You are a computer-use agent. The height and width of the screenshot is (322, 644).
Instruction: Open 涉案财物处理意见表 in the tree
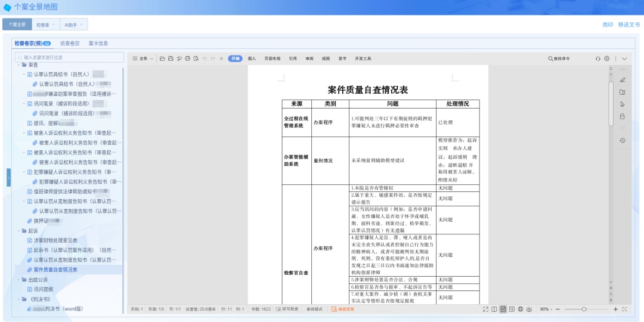pos(55,240)
